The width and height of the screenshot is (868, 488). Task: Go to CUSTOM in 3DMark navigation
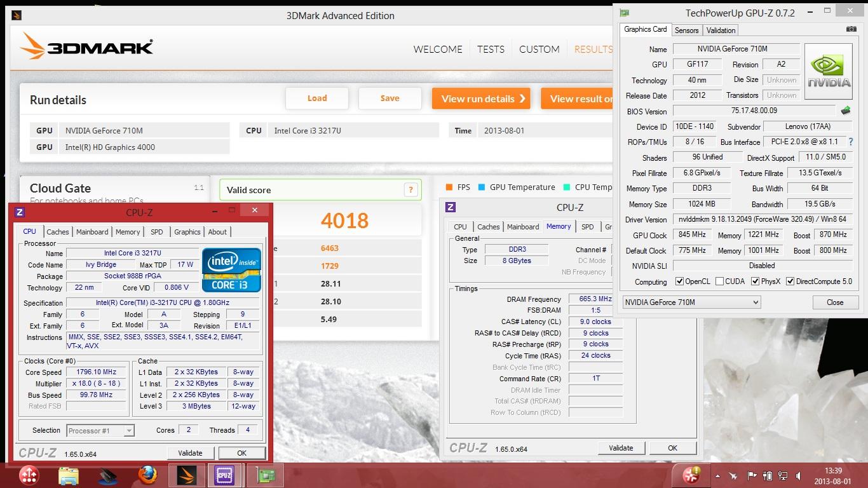point(539,49)
